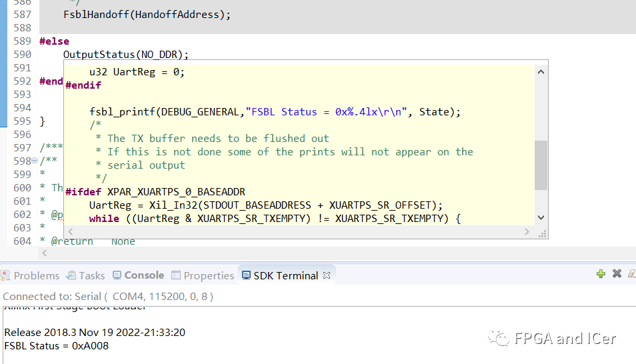636x364 pixels.
Task: Click the closing brace on line 595
Action: [x=42, y=121]
